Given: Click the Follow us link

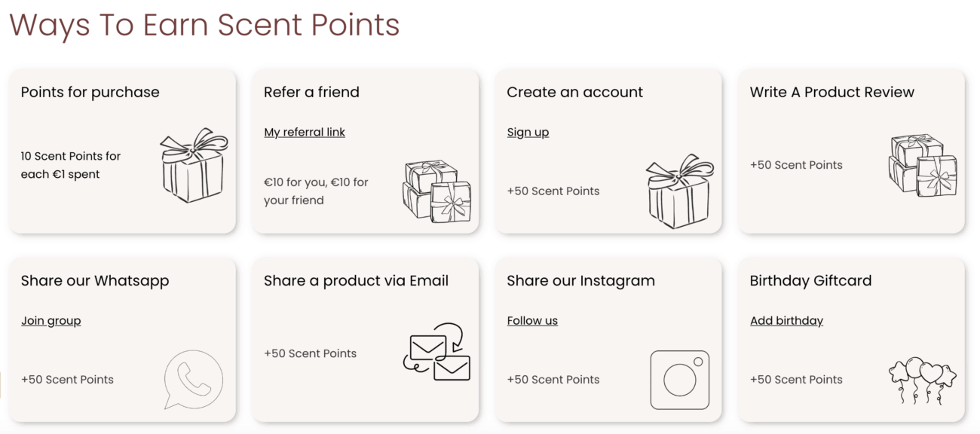Looking at the screenshot, I should (532, 320).
